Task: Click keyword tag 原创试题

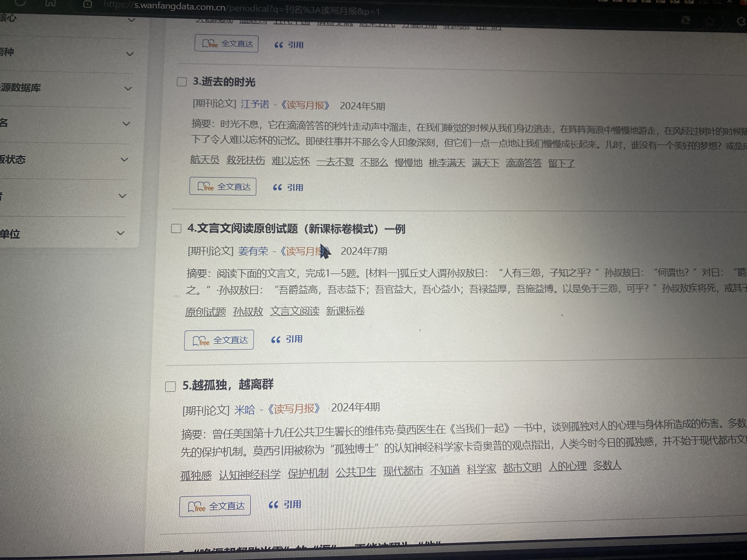Action: (x=205, y=311)
